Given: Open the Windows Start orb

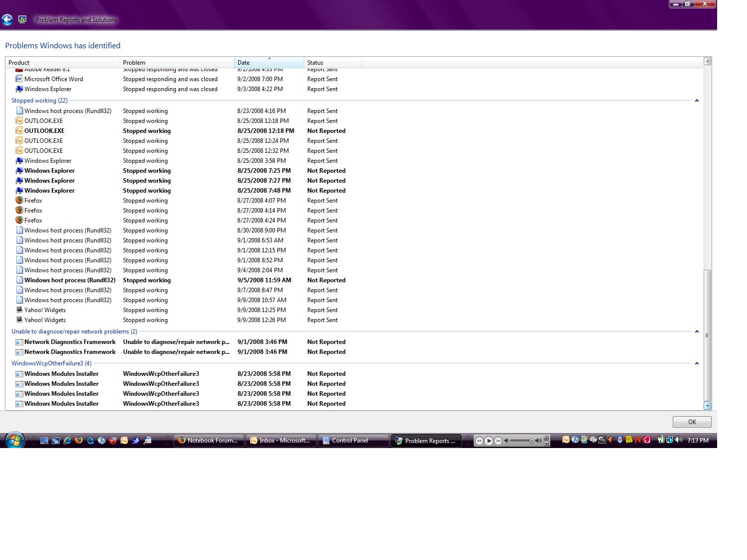Looking at the screenshot, I should click(x=14, y=440).
